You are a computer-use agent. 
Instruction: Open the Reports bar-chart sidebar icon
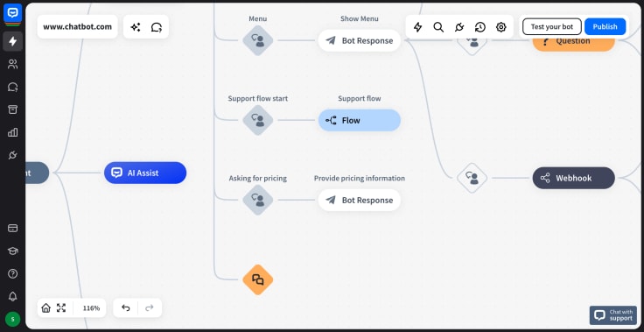click(x=12, y=132)
